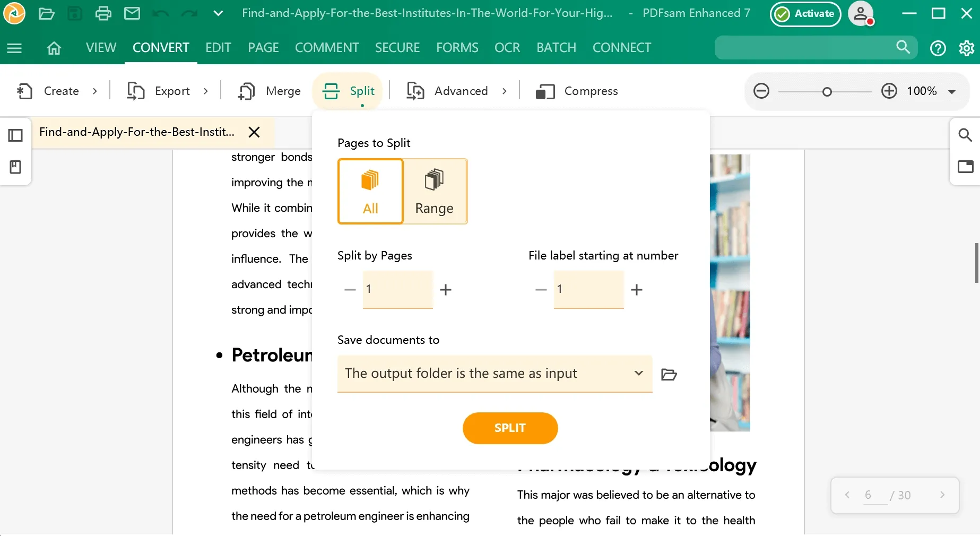Open the OCR menu

(507, 47)
